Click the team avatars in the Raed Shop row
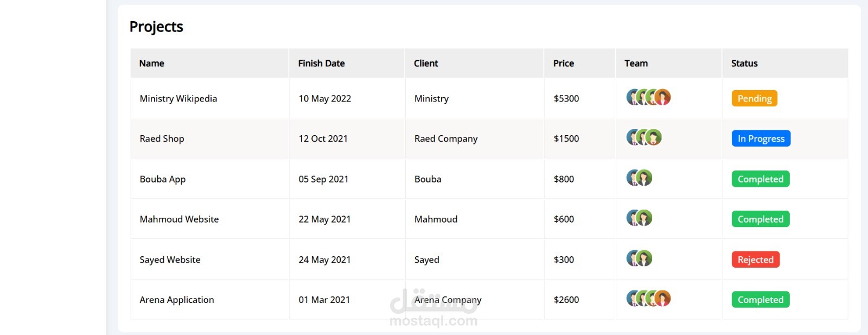Image resolution: width=868 pixels, height=335 pixels. [x=644, y=137]
